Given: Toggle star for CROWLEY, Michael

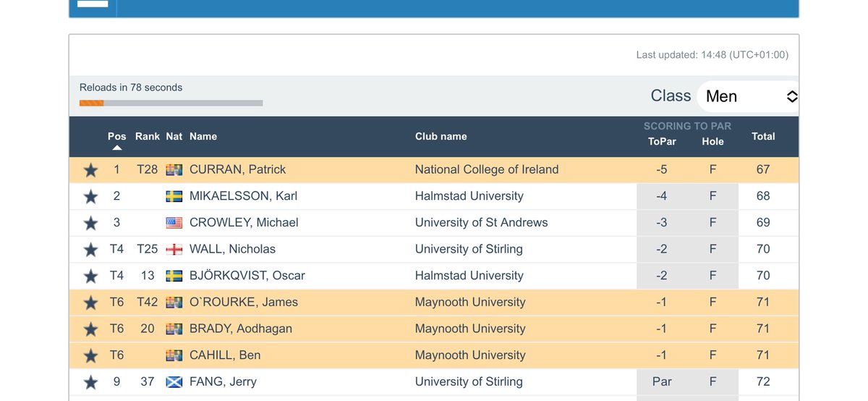Looking at the screenshot, I should [90, 223].
